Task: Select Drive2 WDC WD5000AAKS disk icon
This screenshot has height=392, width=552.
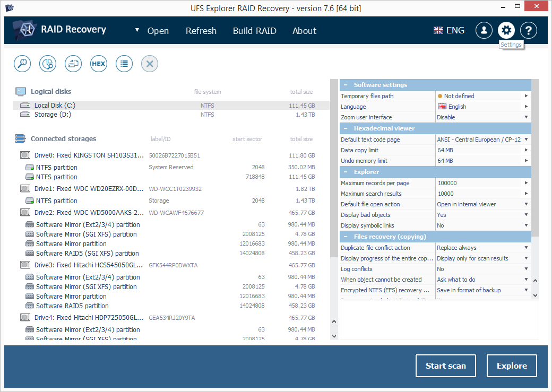Action: pyautogui.click(x=25, y=212)
